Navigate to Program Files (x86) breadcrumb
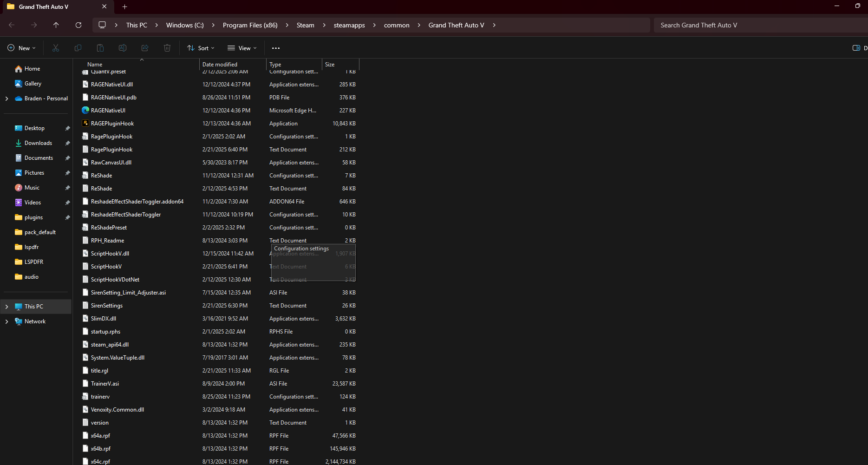 point(250,25)
